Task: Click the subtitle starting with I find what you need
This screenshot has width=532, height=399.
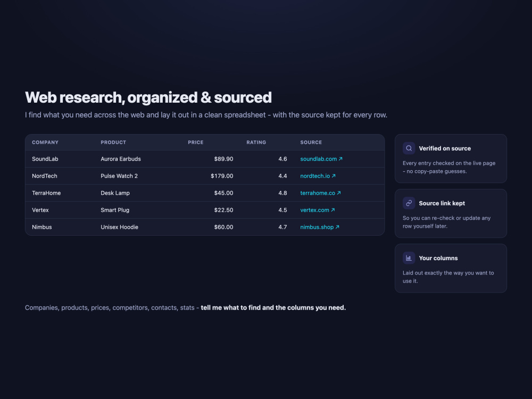Action: [x=206, y=115]
